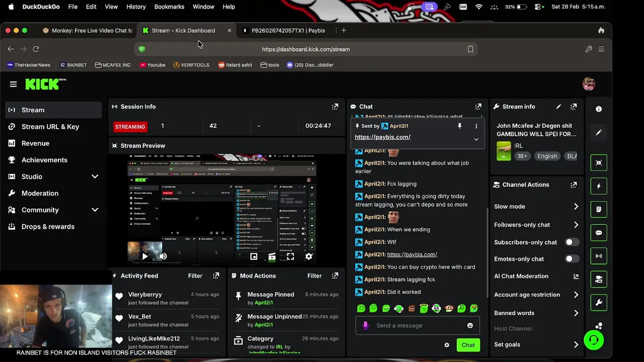Expand the Studio sidebar section
This screenshot has height=362, width=644.
tap(95, 176)
